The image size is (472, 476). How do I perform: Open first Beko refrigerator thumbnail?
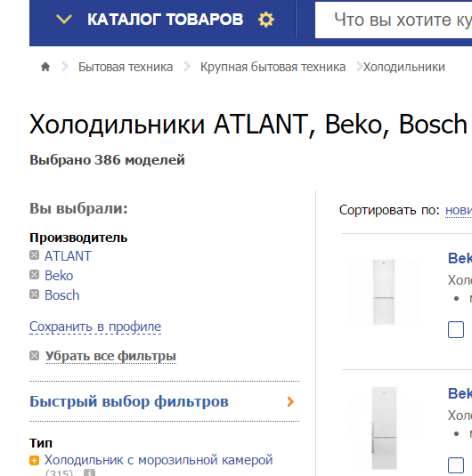(x=384, y=292)
